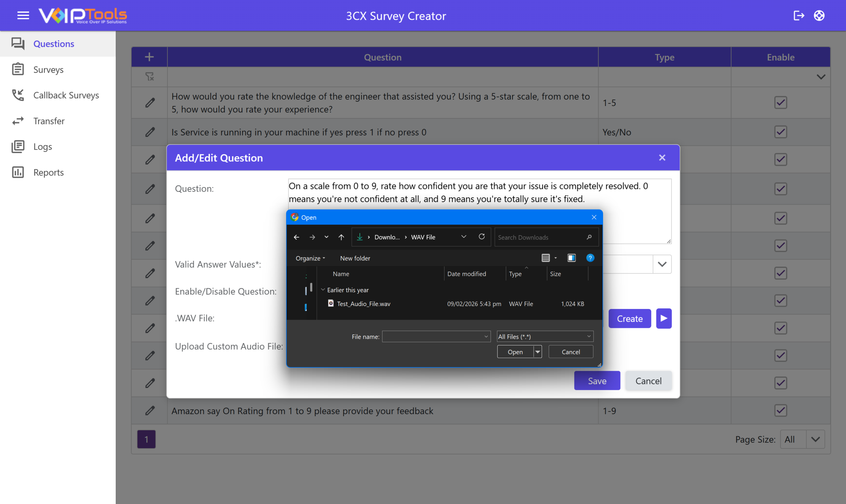The width and height of the screenshot is (846, 504).
Task: Click the plus icon to add question
Action: tap(149, 57)
